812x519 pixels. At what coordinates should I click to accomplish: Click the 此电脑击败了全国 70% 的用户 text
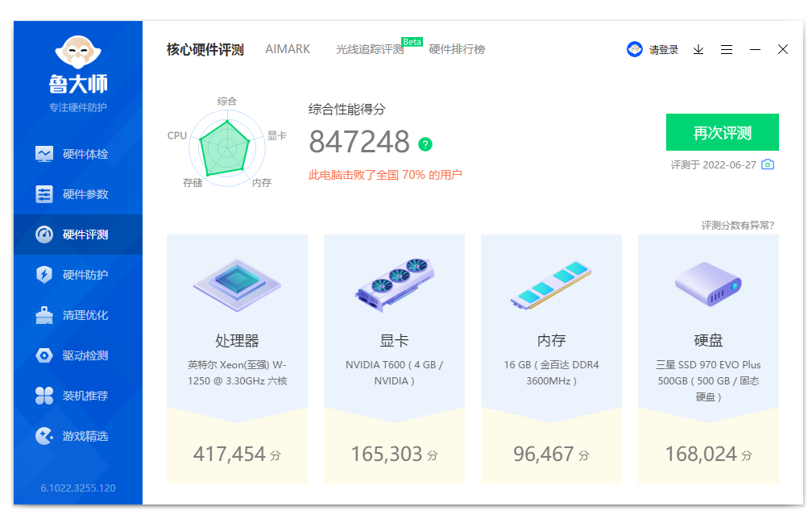click(x=385, y=175)
